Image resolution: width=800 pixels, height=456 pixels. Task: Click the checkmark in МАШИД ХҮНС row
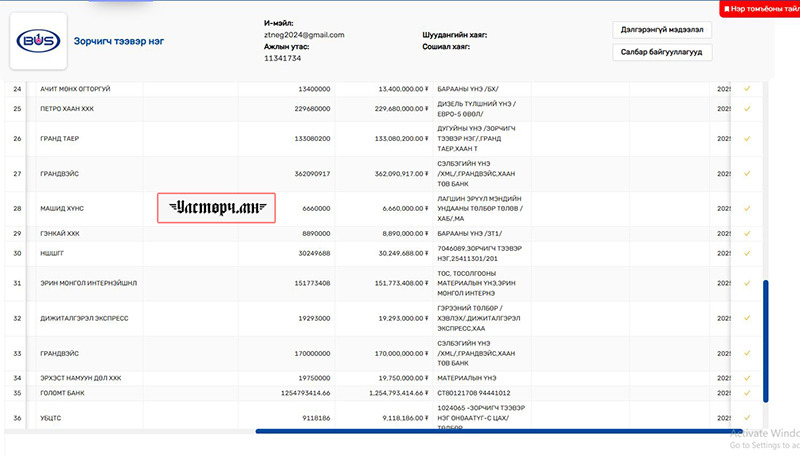747,208
